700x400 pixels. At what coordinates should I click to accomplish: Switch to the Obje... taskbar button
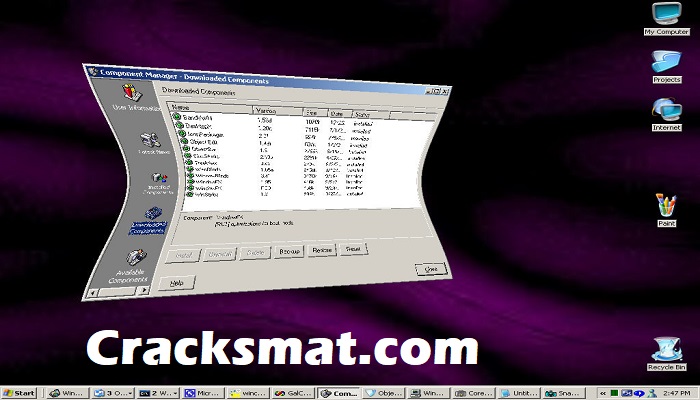pyautogui.click(x=384, y=393)
